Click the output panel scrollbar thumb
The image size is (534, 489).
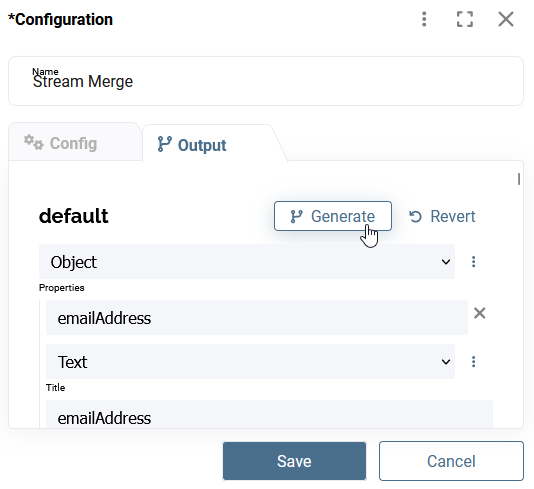pyautogui.click(x=519, y=179)
